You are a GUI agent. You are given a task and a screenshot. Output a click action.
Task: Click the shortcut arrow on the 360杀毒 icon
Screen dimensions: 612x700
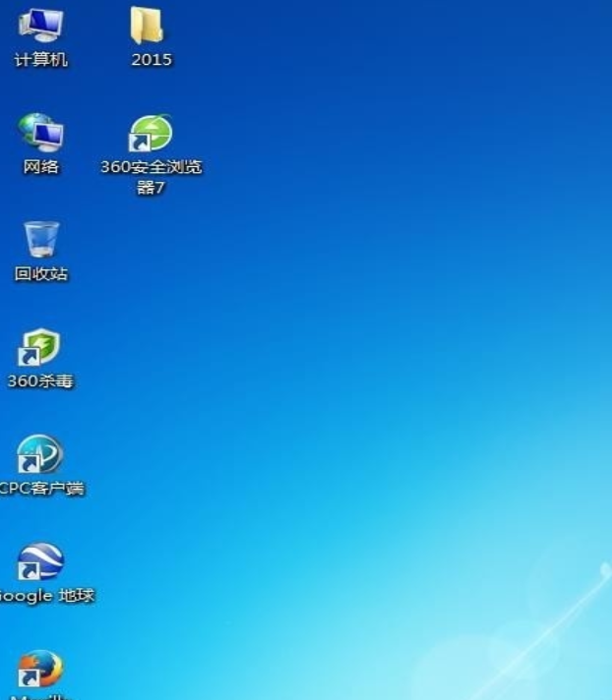click(28, 358)
